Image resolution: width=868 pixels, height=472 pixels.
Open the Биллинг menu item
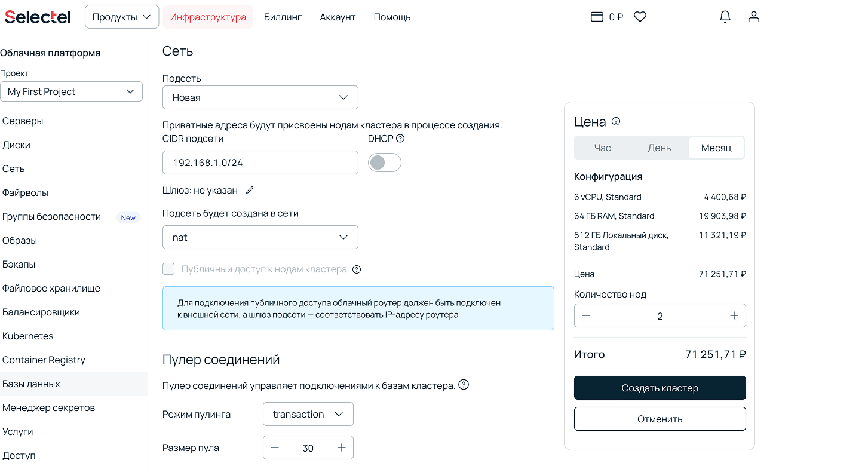point(283,17)
